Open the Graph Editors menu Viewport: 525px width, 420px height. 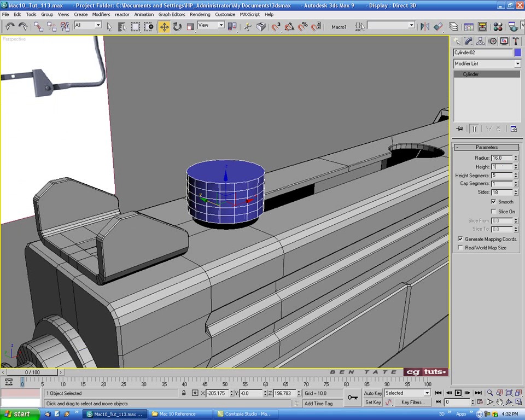tap(172, 14)
